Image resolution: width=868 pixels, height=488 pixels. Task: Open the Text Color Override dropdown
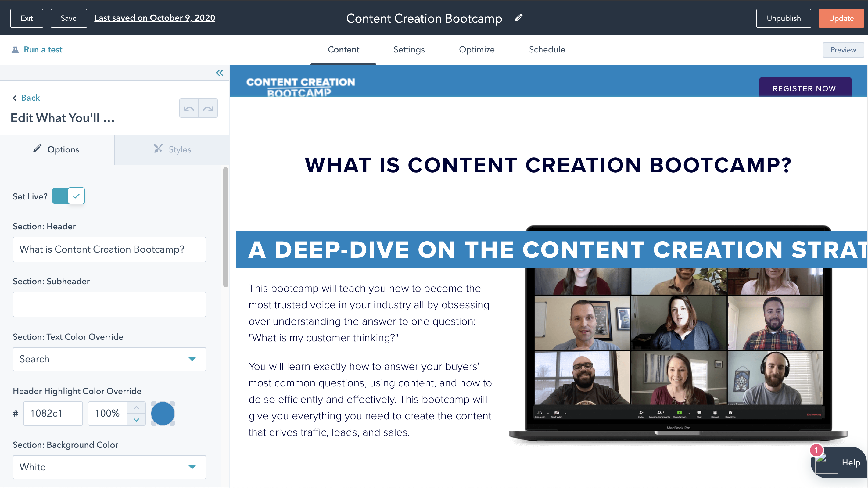pyautogui.click(x=109, y=359)
